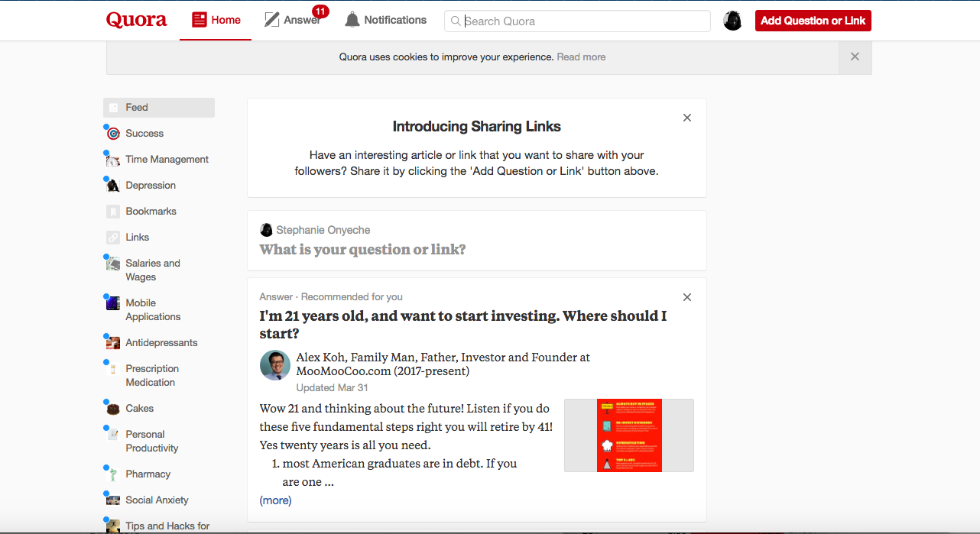This screenshot has height=534, width=980.
Task: Click the search magnifier icon
Action: coord(456,21)
